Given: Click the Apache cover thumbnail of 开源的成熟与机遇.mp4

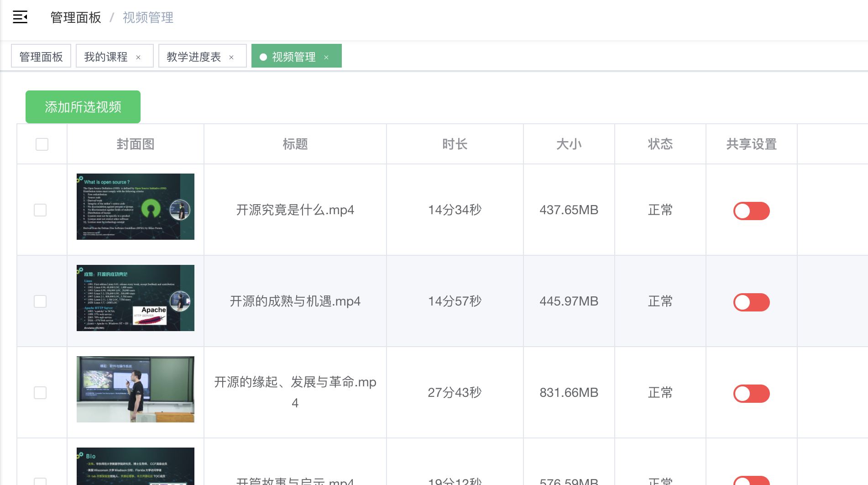Looking at the screenshot, I should click(136, 298).
